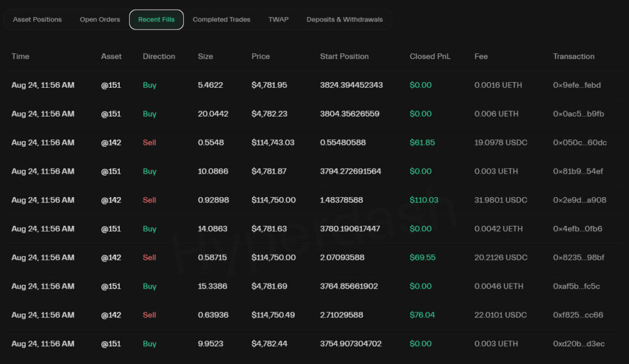Select asset @142 in the Sell row priced $114,743.03
The height and width of the screenshot is (364, 629).
pos(111,142)
